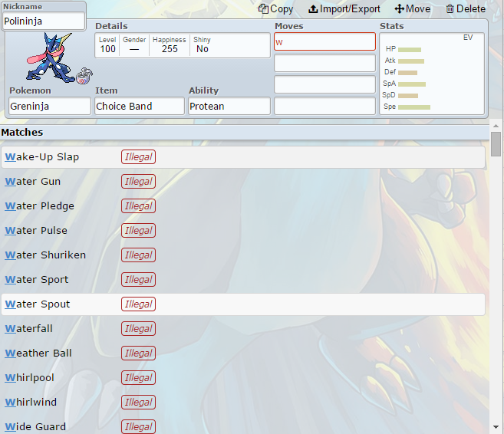Edit the Nickname field Polininja
Image resolution: width=504 pixels, height=434 pixels.
click(44, 21)
